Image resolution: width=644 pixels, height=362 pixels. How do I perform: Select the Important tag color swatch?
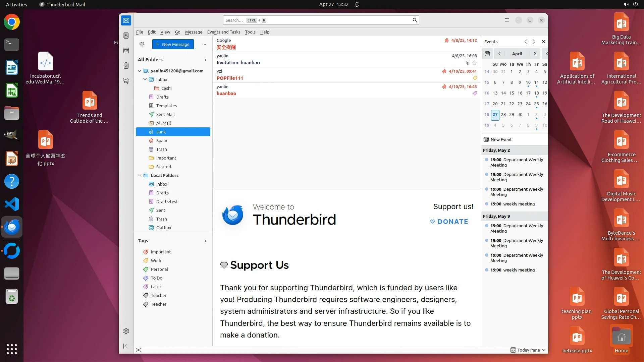(x=146, y=252)
